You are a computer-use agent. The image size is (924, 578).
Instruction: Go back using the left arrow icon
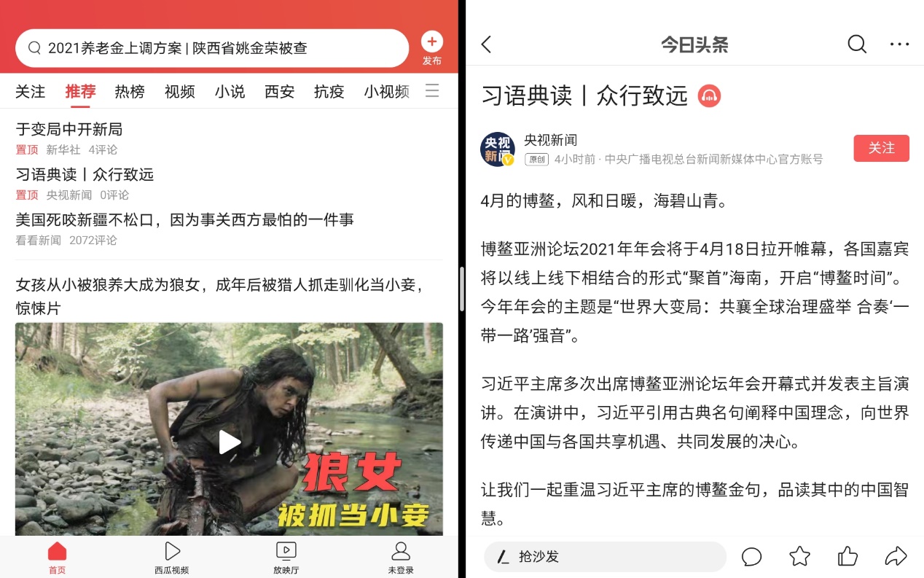coord(487,44)
